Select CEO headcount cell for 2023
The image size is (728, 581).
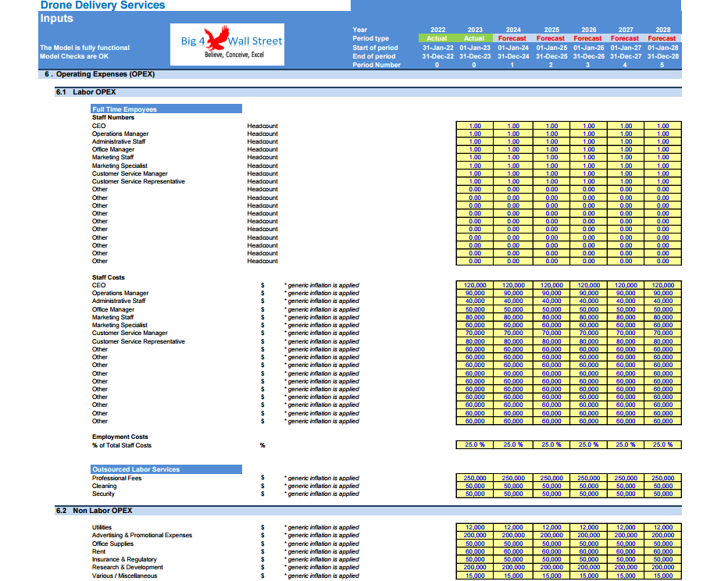pyautogui.click(x=474, y=126)
